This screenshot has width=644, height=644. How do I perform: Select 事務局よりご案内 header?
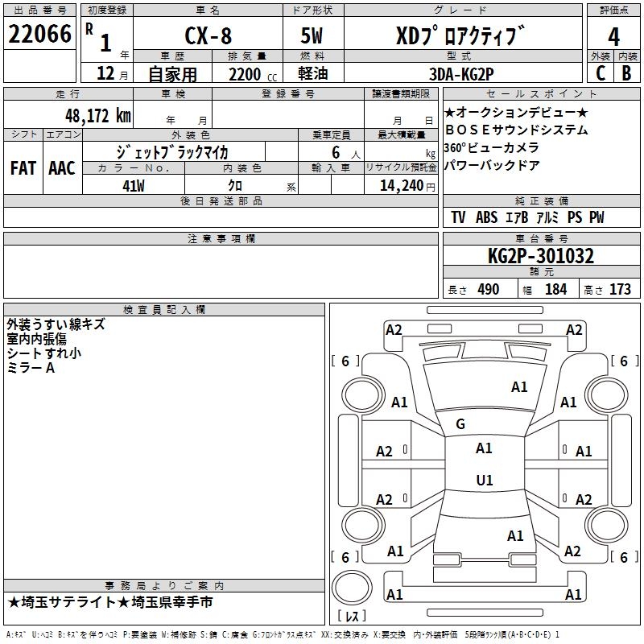click(164, 586)
